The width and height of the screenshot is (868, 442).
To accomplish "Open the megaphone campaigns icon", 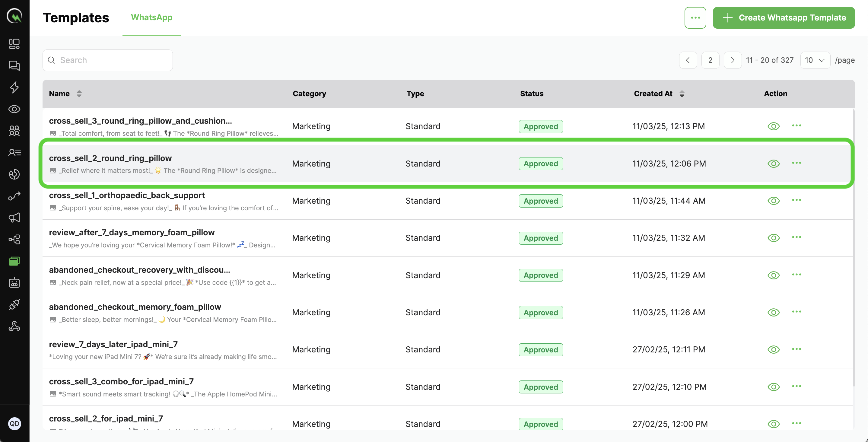I will (x=14, y=218).
